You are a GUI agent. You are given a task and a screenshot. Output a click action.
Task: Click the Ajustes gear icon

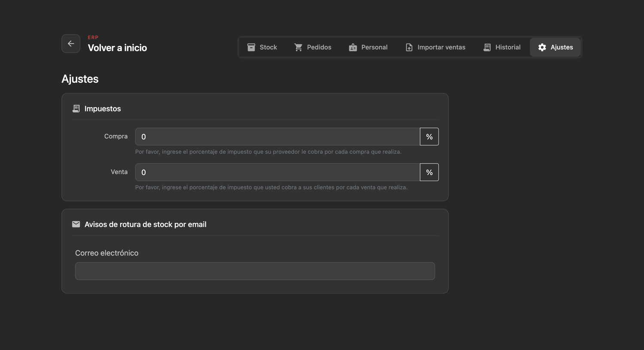(542, 47)
